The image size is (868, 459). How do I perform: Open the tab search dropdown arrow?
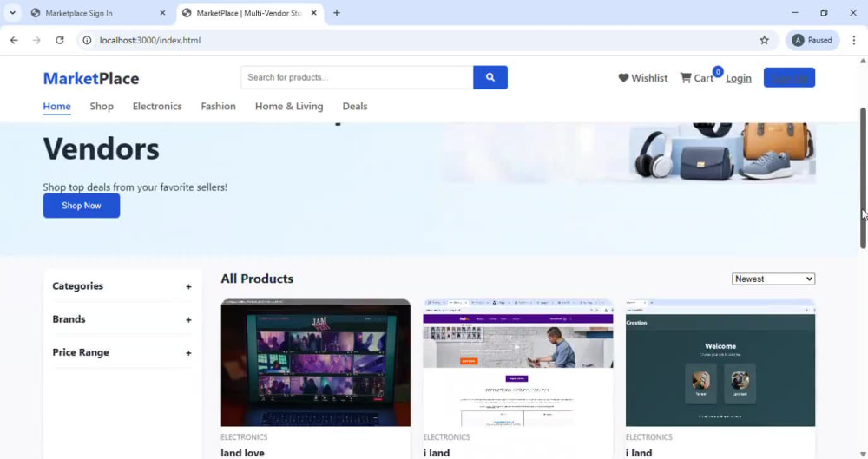coord(12,13)
